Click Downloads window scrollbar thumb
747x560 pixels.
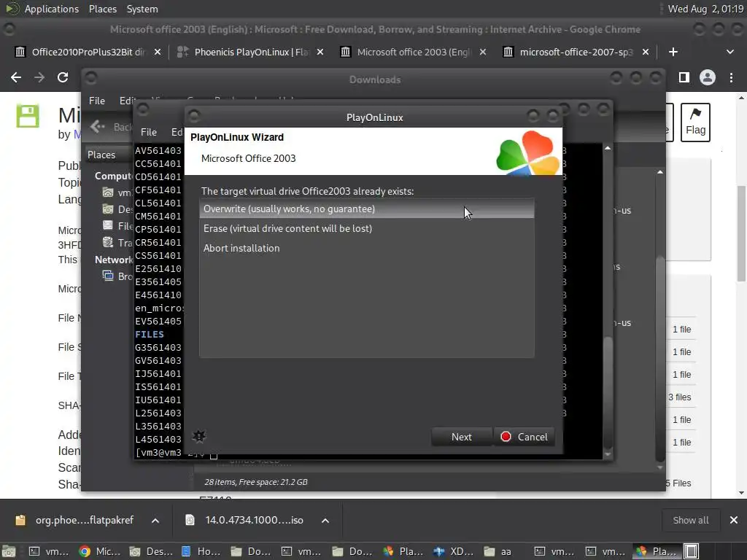(x=659, y=357)
